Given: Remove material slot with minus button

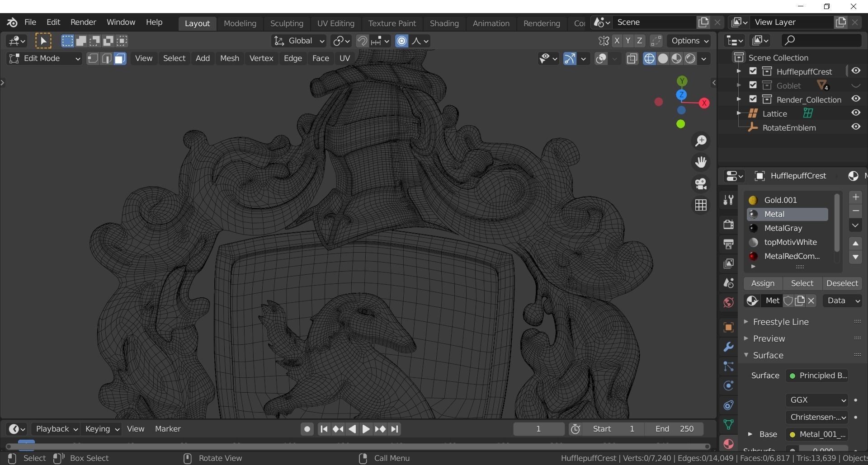Looking at the screenshot, I should tap(855, 211).
